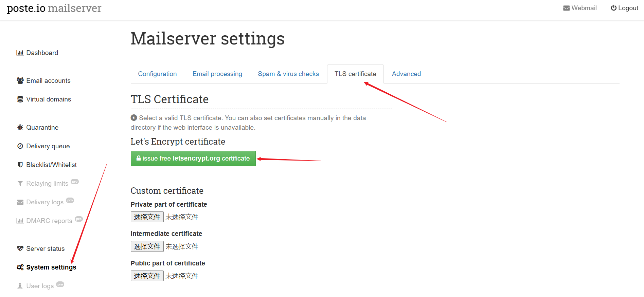The image size is (644, 297).
Task: Click the Dashboard bar chart icon
Action: tap(20, 53)
